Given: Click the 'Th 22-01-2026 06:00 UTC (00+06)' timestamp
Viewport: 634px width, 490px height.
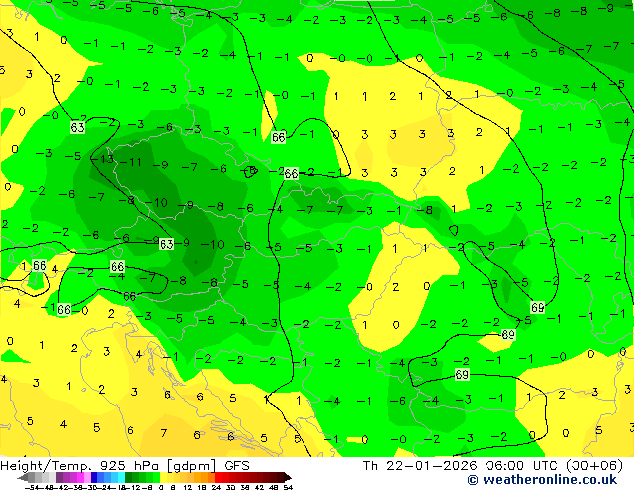Looking at the screenshot, I should click(492, 466).
